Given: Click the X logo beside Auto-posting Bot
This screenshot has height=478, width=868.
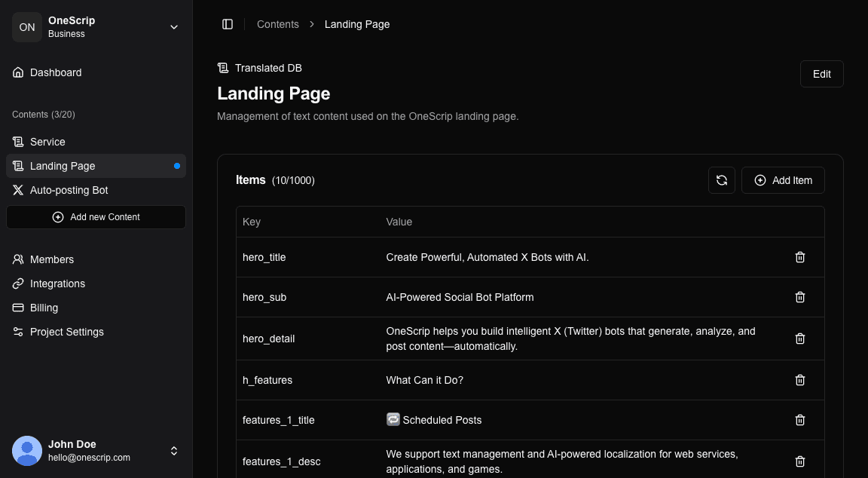Looking at the screenshot, I should tap(18, 190).
